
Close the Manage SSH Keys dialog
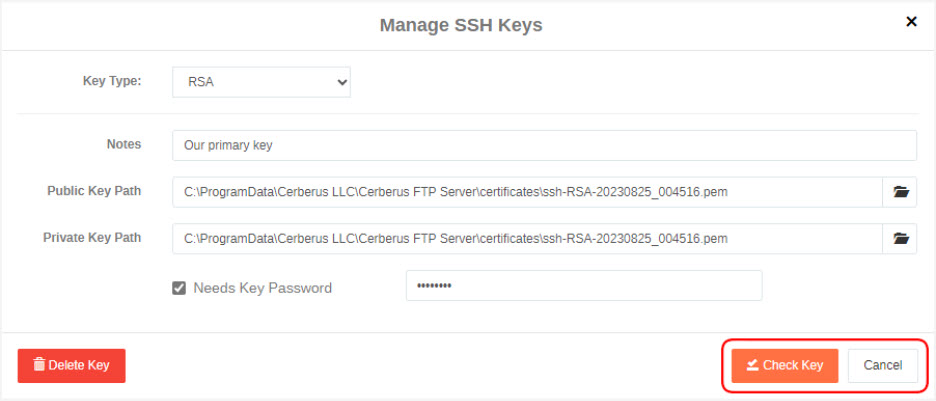(x=911, y=22)
